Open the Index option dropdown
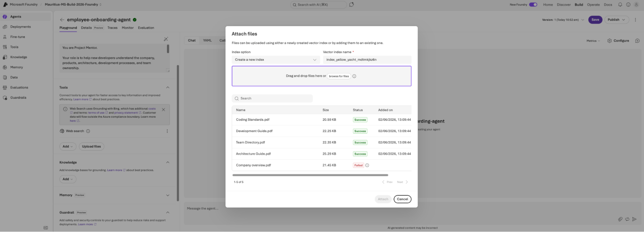Image resolution: width=644 pixels, height=232 pixels. pos(276,60)
